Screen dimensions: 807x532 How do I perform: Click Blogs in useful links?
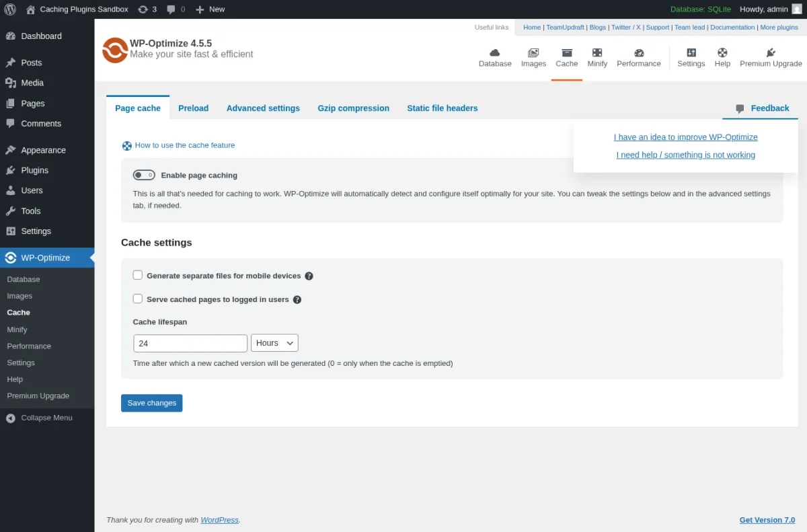point(597,28)
